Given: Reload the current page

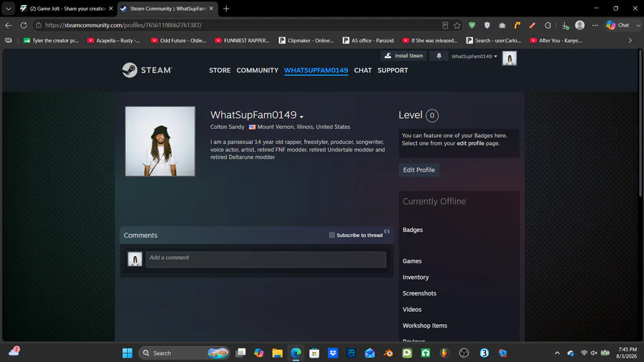Looking at the screenshot, I should 24,26.
